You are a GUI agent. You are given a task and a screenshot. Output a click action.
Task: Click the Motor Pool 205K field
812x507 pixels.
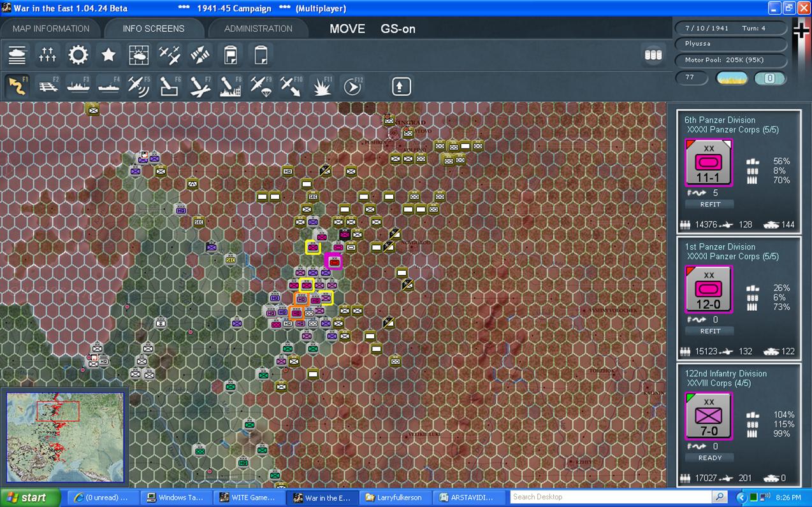coord(731,61)
